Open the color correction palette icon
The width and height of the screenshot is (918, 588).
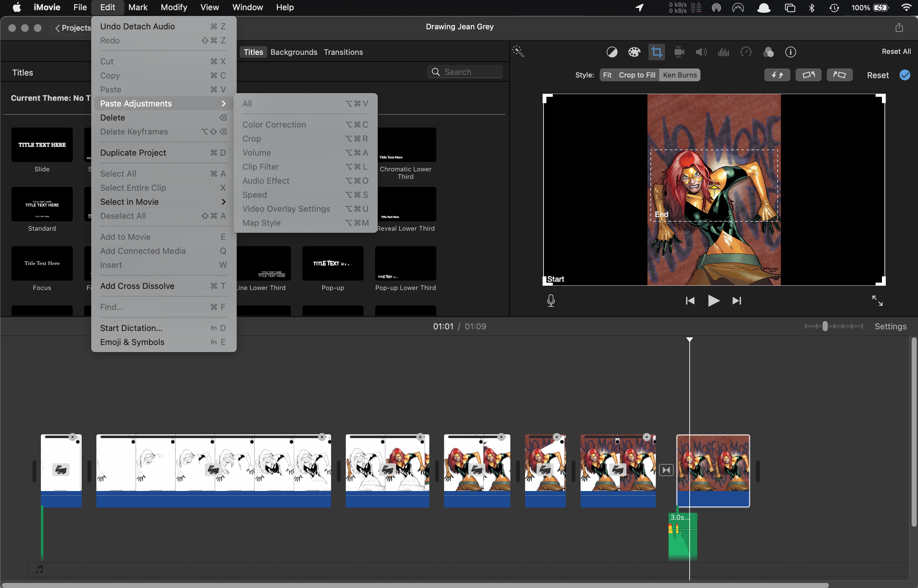(x=634, y=52)
